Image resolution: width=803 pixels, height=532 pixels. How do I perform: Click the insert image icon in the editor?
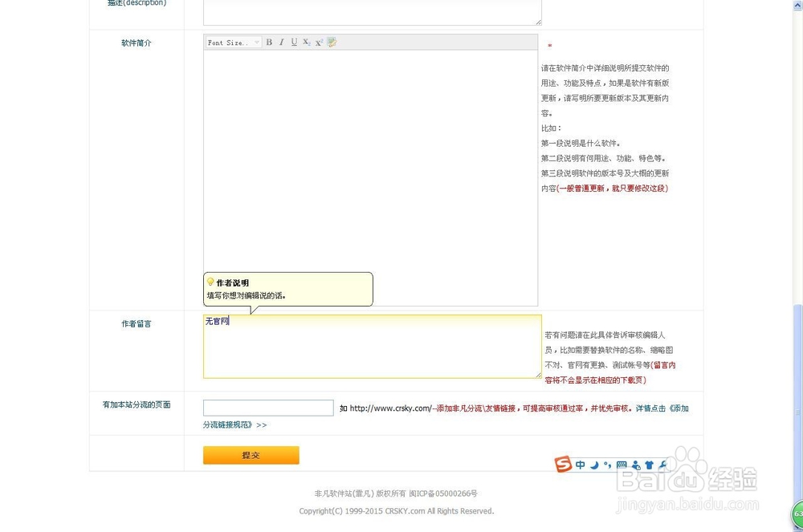pyautogui.click(x=331, y=42)
